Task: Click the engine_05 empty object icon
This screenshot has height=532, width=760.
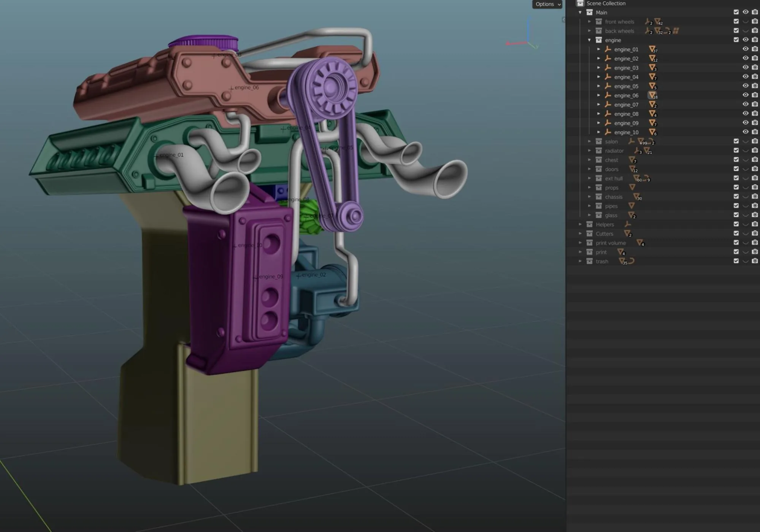Action: [x=608, y=86]
